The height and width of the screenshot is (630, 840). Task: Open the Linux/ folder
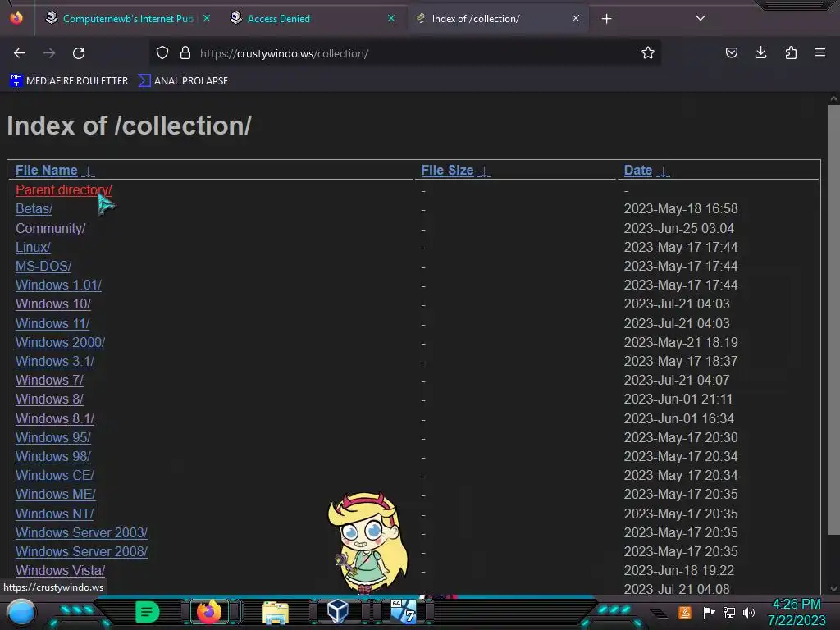click(x=33, y=247)
